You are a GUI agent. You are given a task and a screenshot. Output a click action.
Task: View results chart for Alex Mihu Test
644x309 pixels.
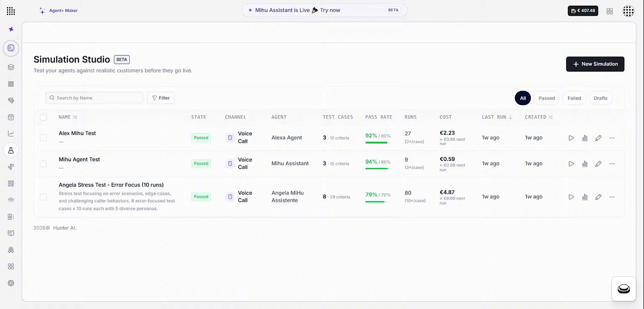585,137
